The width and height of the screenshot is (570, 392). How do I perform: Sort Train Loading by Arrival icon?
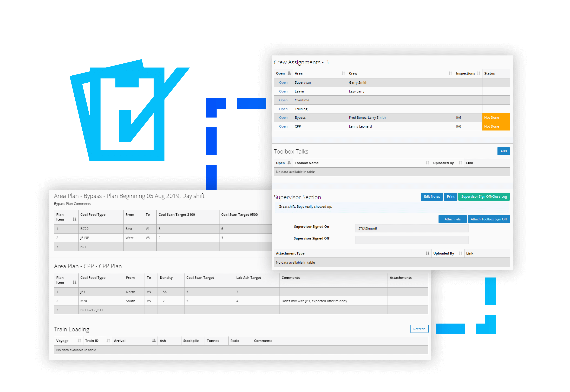pos(154,341)
